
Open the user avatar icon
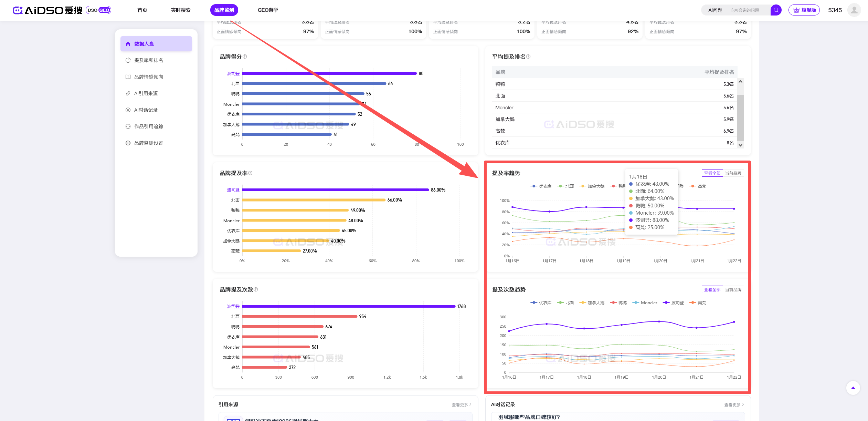click(854, 10)
